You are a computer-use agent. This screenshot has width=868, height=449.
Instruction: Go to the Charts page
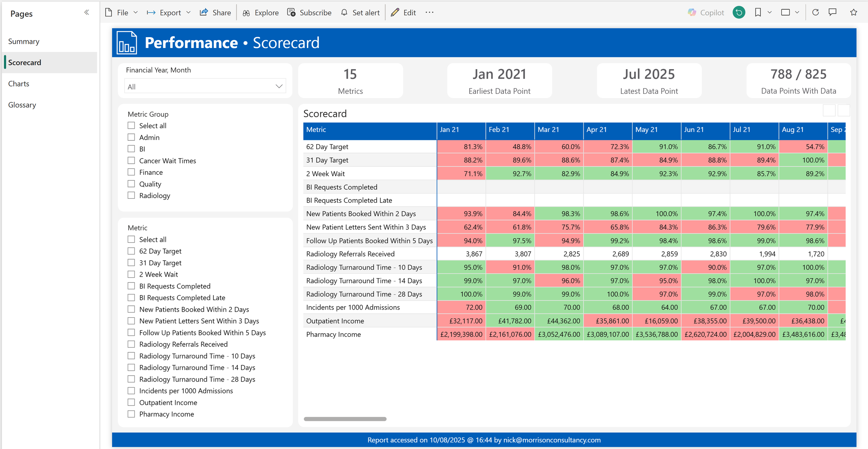tap(19, 84)
